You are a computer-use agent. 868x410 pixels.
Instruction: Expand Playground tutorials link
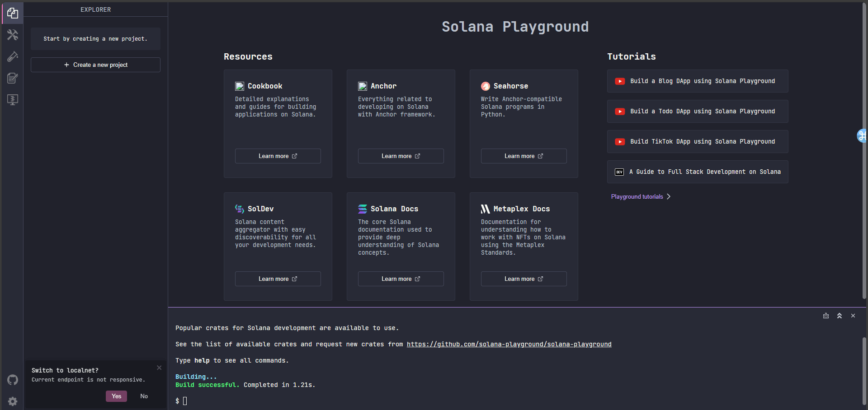(x=641, y=196)
